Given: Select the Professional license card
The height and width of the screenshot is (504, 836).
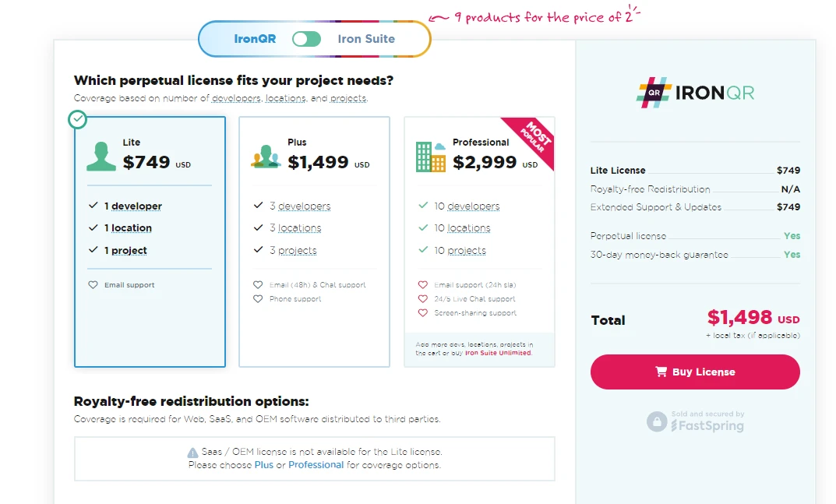Looking at the screenshot, I should [479, 241].
